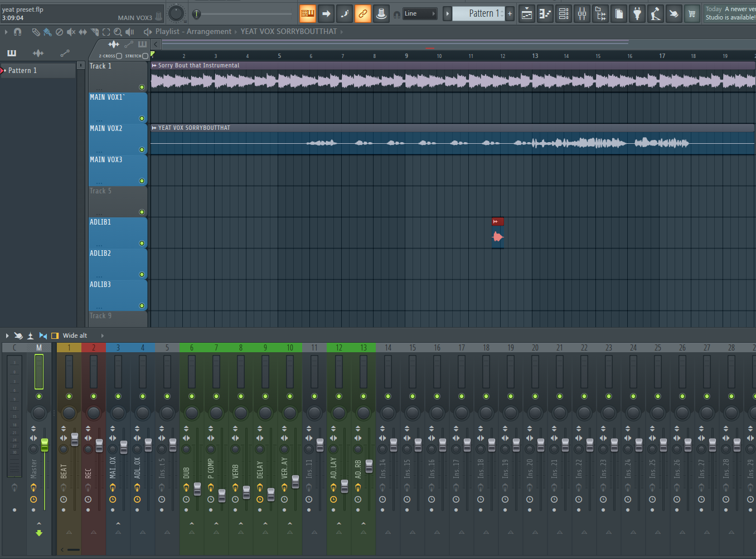756x559 pixels.
Task: Open the Mixer view icon
Action: (582, 14)
